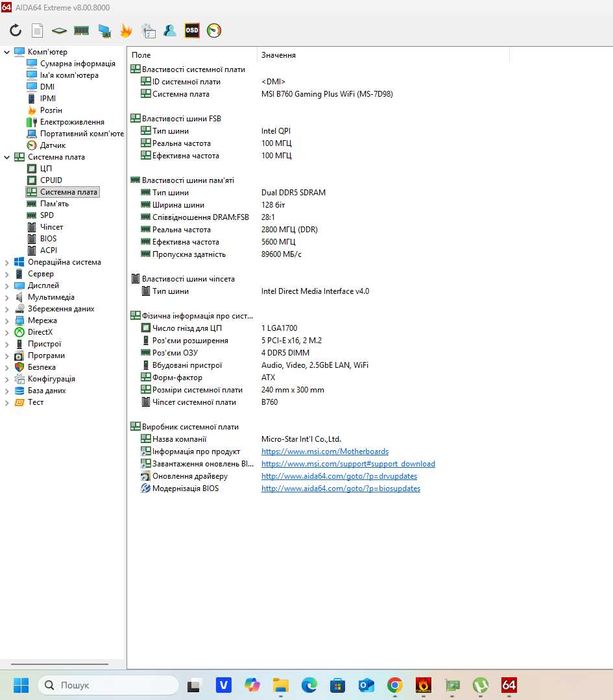Open Microsoft Store from the taskbar
The image size is (613, 700).
338,685
